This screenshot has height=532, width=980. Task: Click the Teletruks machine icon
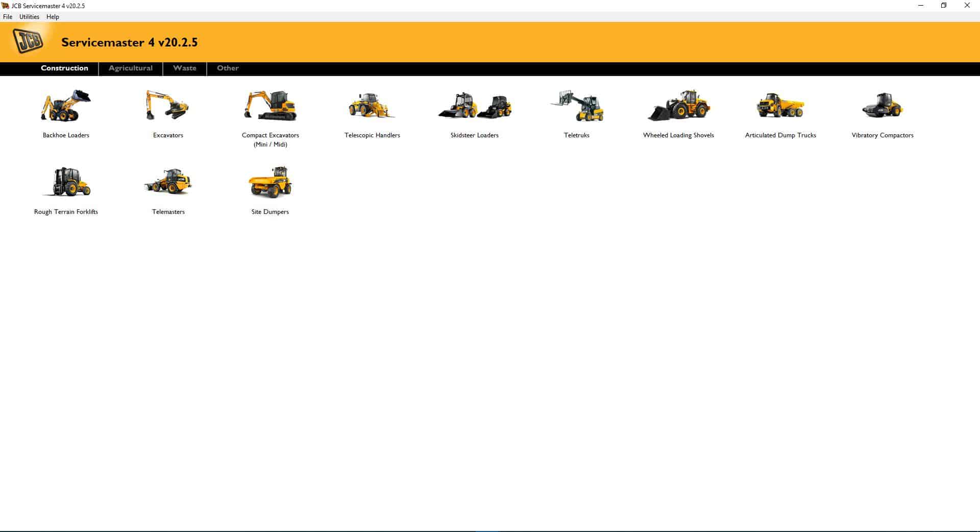click(x=576, y=106)
